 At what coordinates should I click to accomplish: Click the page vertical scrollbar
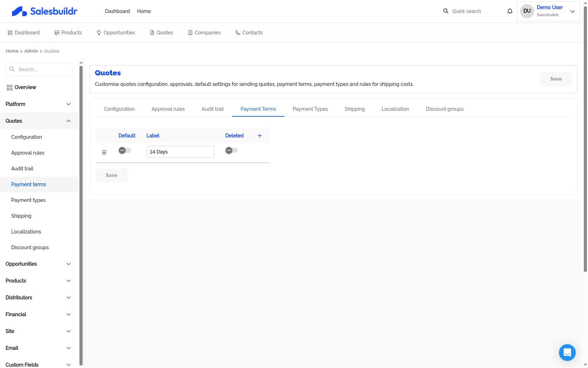pos(585,138)
